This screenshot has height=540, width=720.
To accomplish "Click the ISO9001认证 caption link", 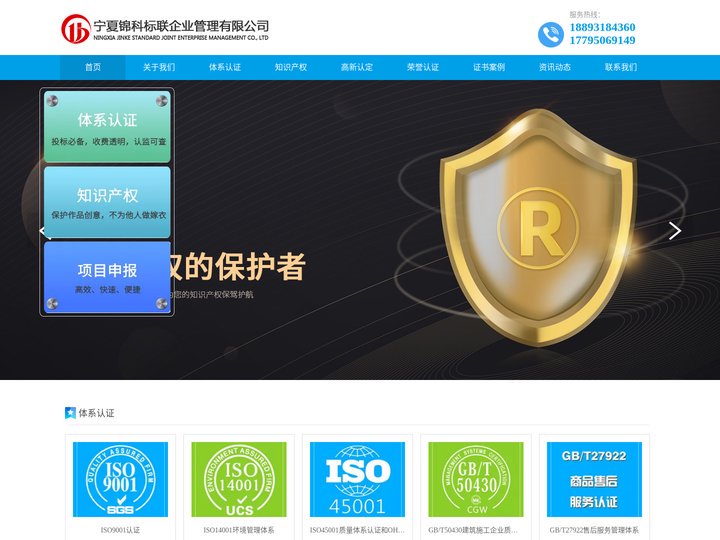I will pos(120,530).
